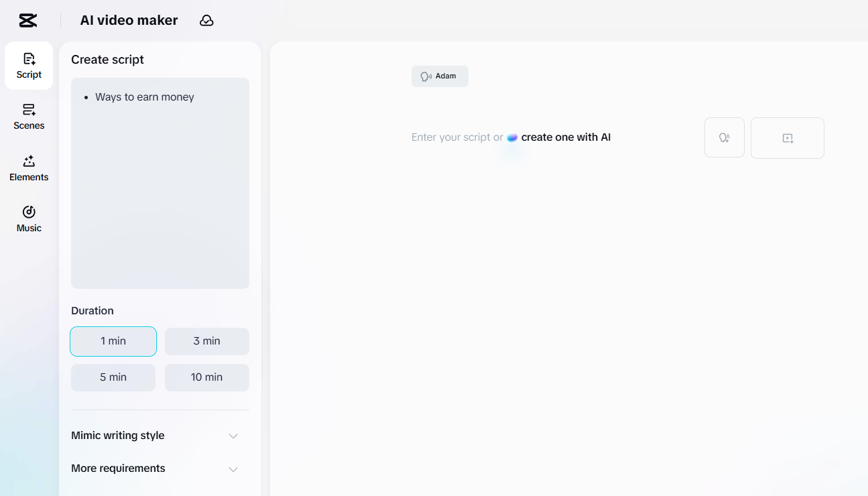
Task: Collapse Mimic writing style using its chevron
Action: click(233, 436)
